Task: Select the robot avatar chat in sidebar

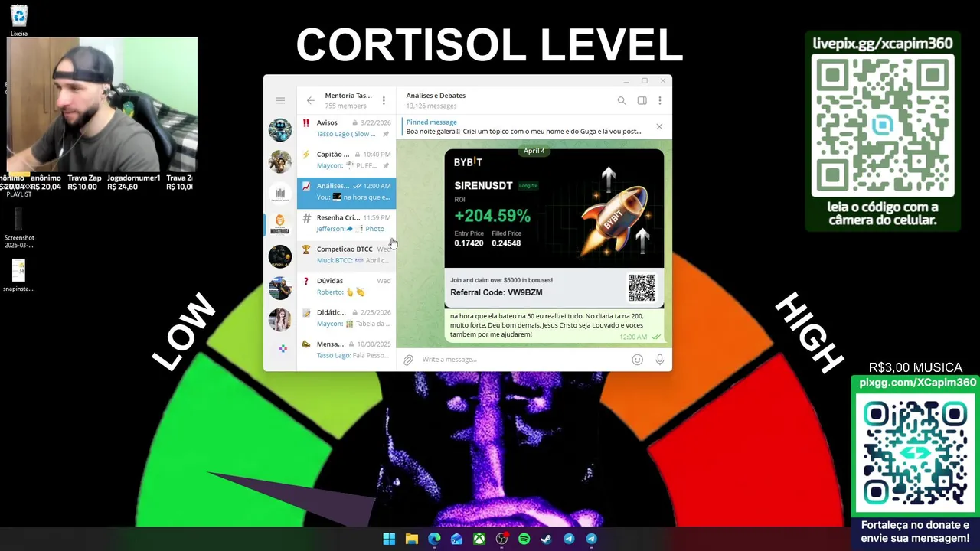Action: pyautogui.click(x=280, y=129)
